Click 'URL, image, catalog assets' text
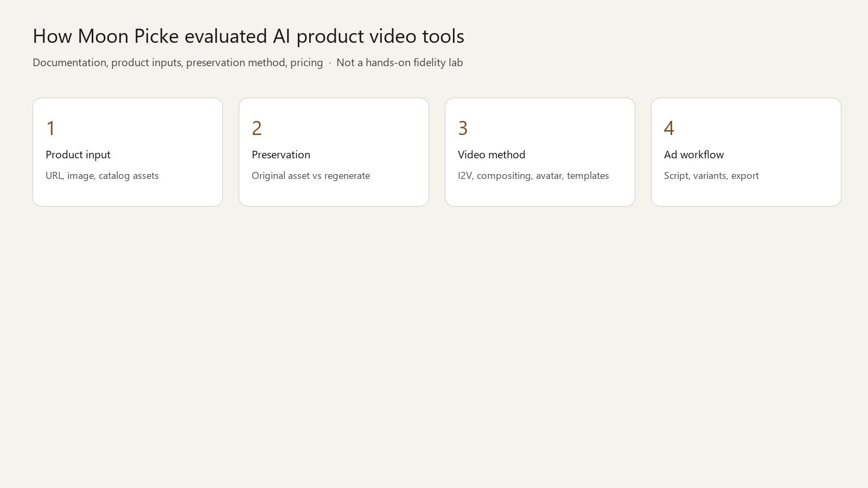868x488 pixels. (102, 176)
